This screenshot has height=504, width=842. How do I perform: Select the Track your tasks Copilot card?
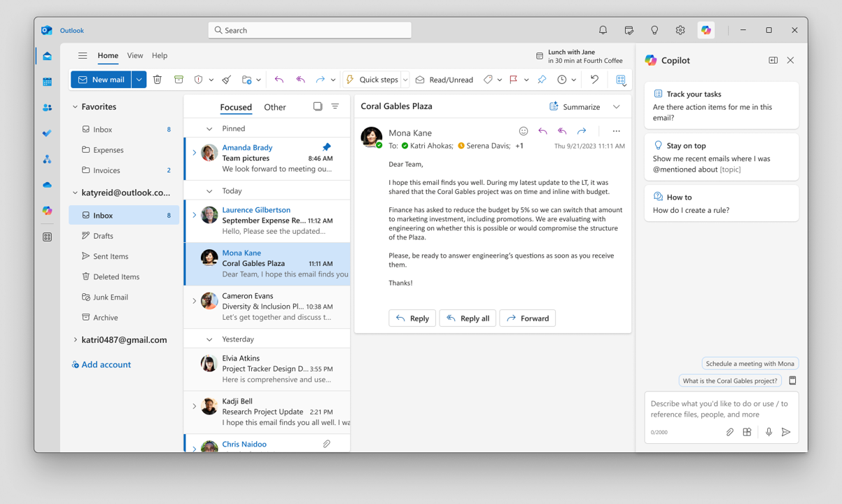pyautogui.click(x=722, y=106)
